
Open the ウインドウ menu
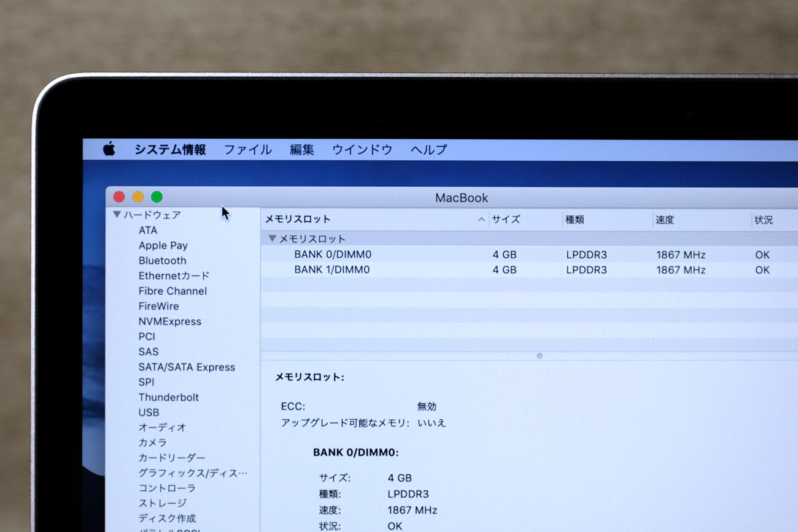pos(362,150)
